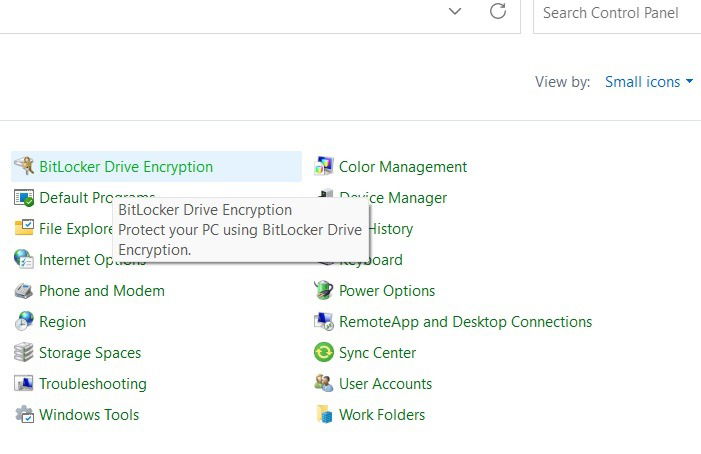Click the Work Folders icon
The image size is (701, 454).
point(324,415)
